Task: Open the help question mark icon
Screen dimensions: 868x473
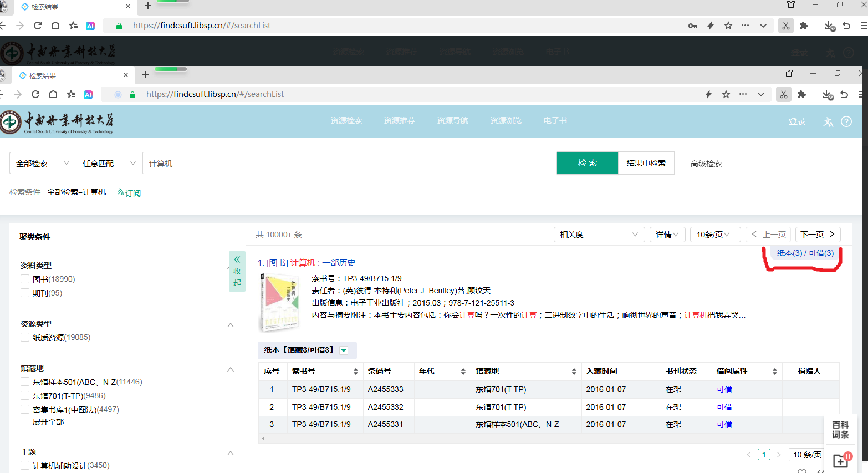Action: (x=846, y=121)
